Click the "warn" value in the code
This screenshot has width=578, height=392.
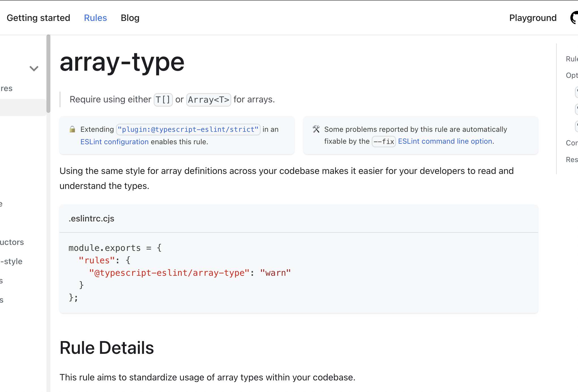275,273
